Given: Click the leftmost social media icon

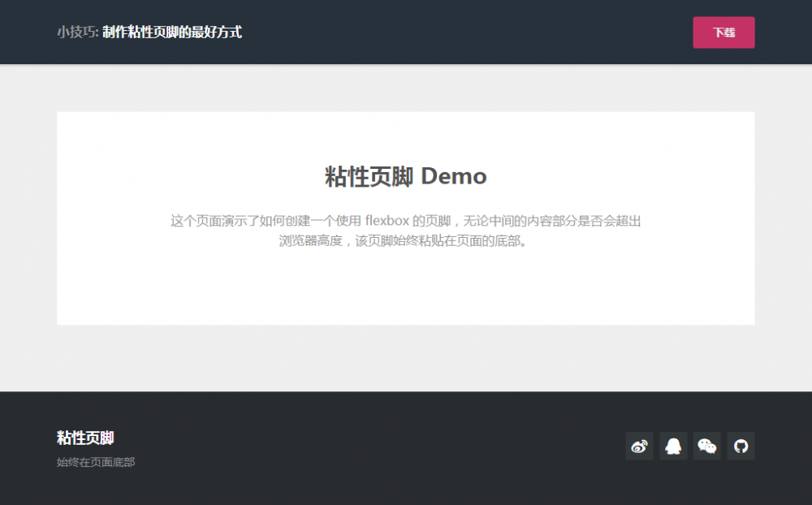Looking at the screenshot, I should (x=639, y=446).
